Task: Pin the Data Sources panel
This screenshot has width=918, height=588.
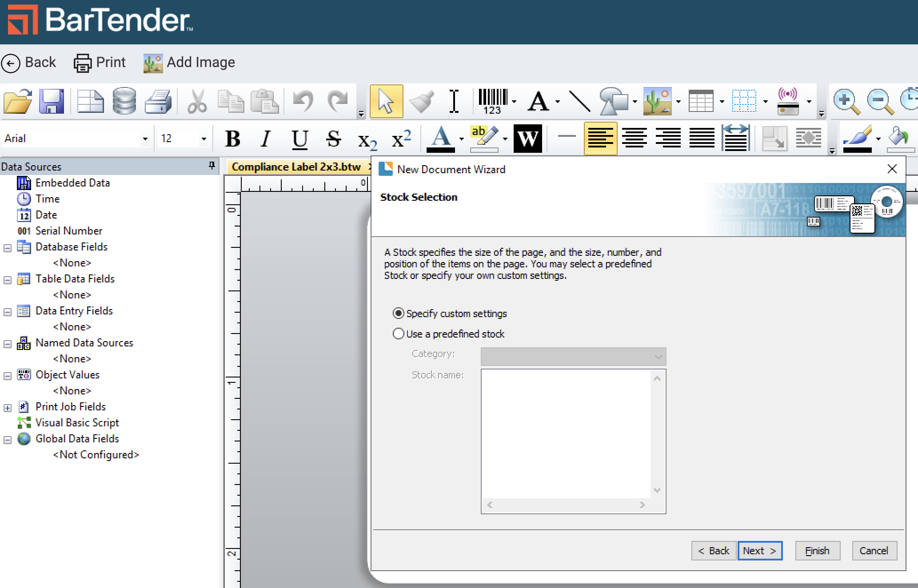Action: tap(212, 166)
